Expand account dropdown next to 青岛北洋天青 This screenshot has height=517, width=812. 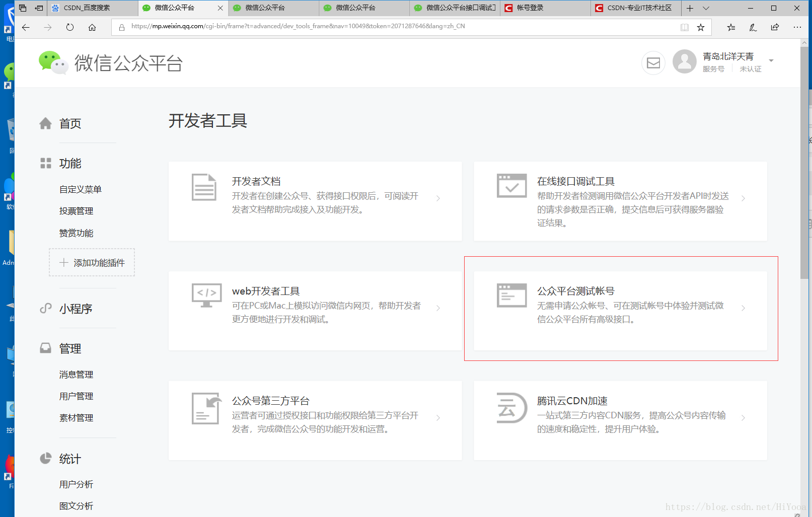[x=771, y=61]
